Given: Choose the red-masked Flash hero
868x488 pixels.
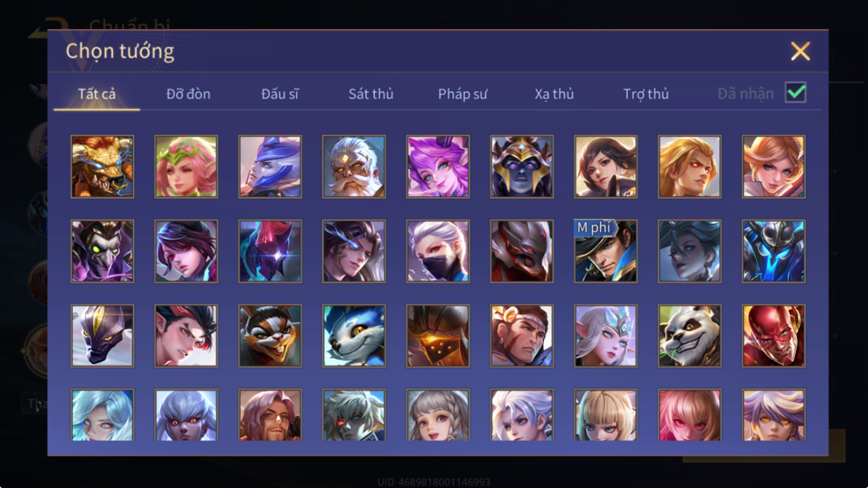Looking at the screenshot, I should 773,336.
